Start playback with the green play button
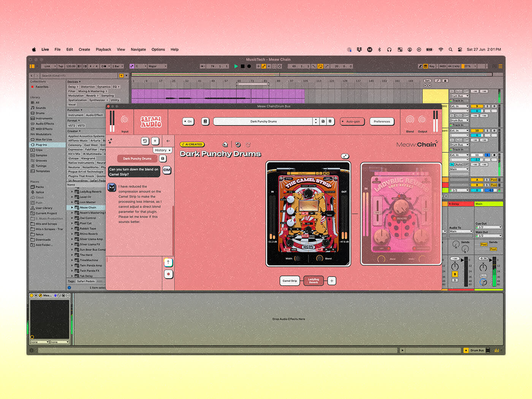 [x=236, y=66]
